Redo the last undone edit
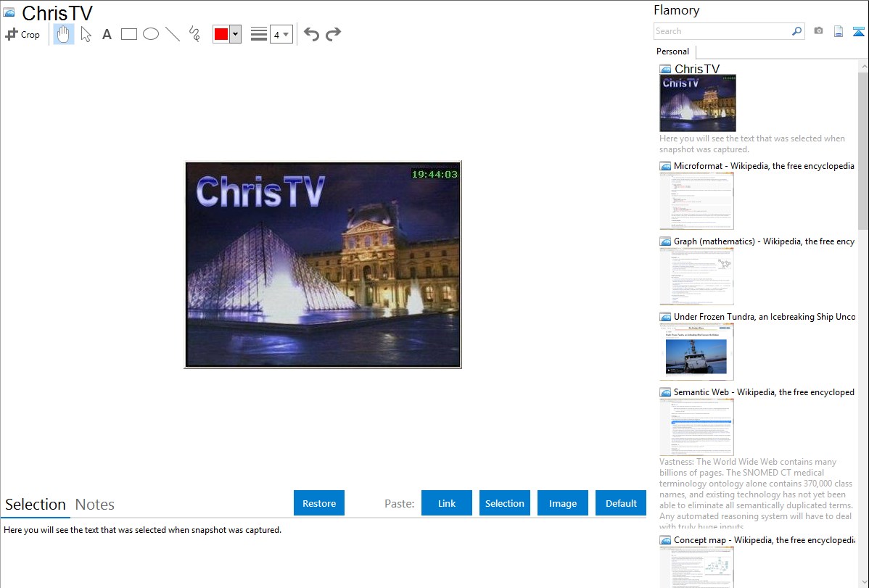This screenshot has height=588, width=869. 334,34
